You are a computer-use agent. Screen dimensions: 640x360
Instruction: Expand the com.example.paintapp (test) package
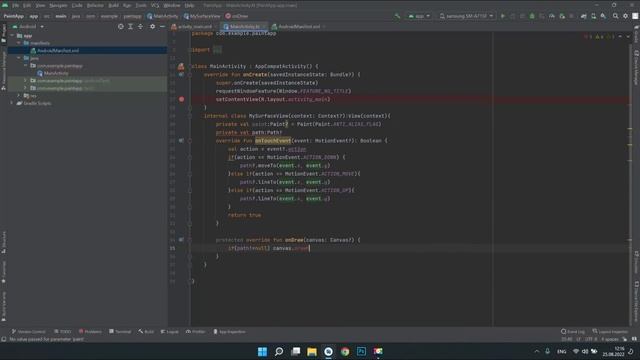click(25, 88)
